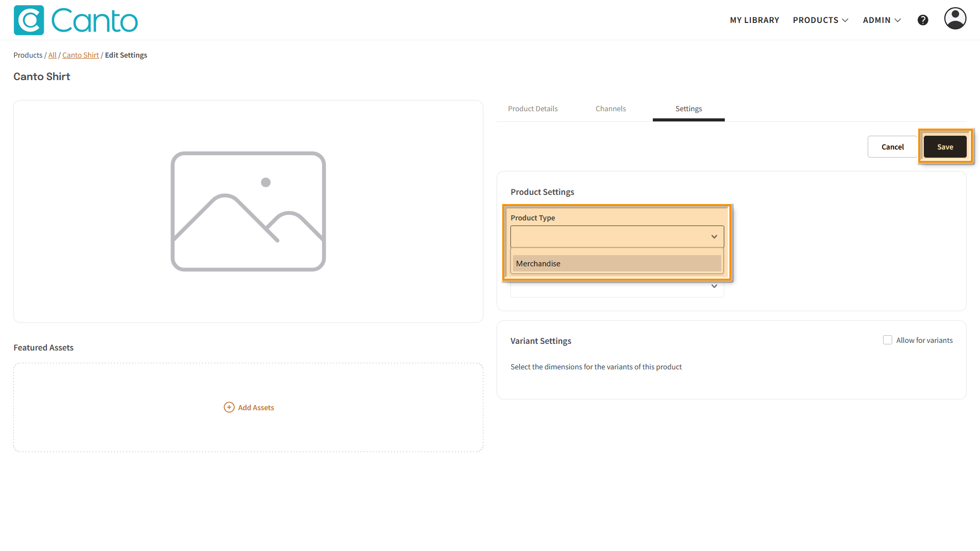980x551 pixels.
Task: Open the help question mark icon
Action: point(923,20)
